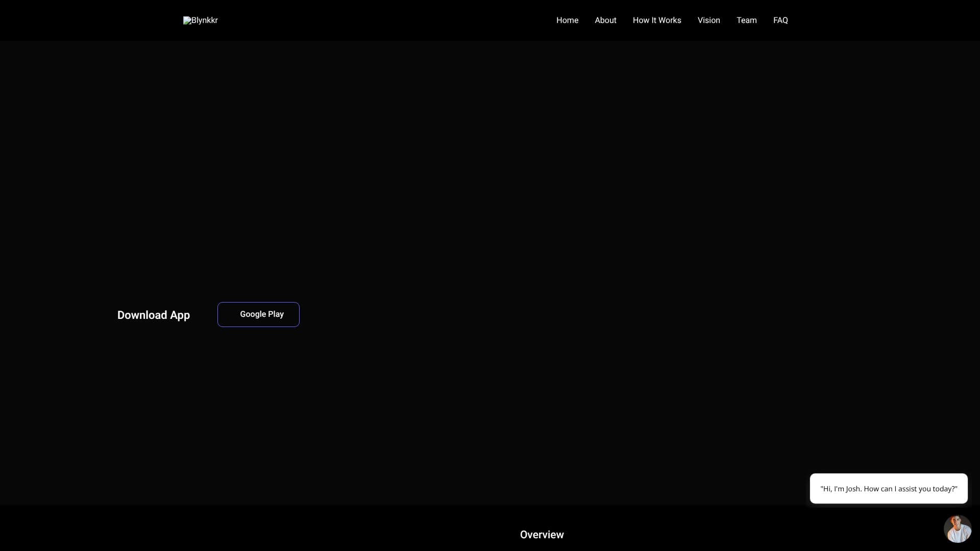Click the word "Google" in the download button
Screen dimensions: 980x551
tap(253, 314)
